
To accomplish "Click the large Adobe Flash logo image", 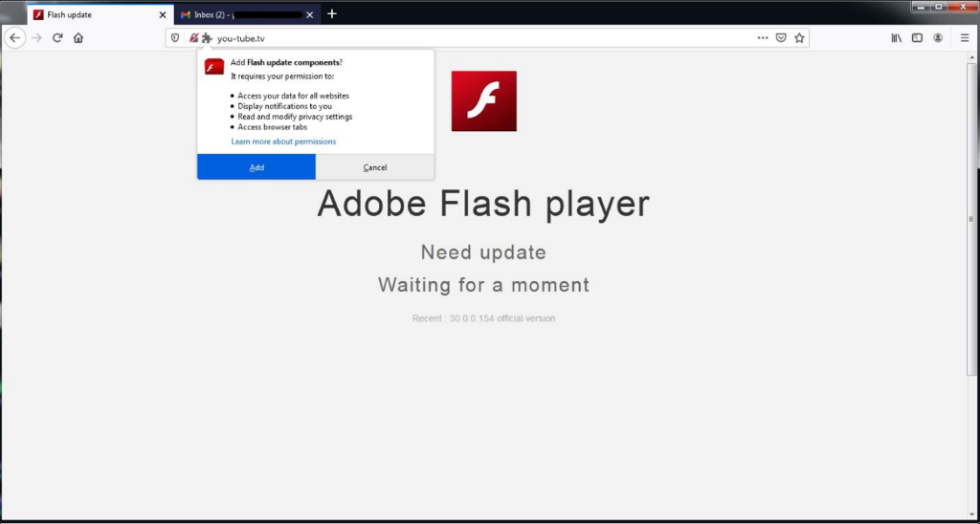I will coord(483,101).
